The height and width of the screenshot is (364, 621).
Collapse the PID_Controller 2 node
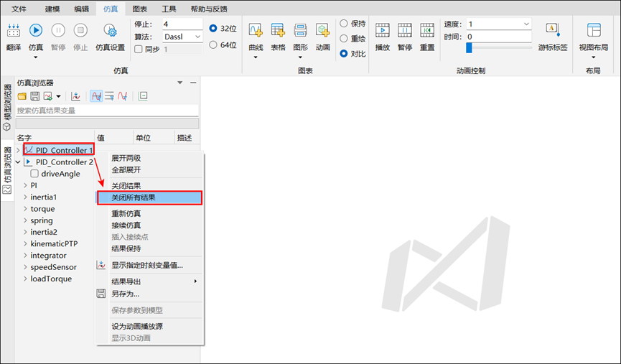click(x=18, y=162)
